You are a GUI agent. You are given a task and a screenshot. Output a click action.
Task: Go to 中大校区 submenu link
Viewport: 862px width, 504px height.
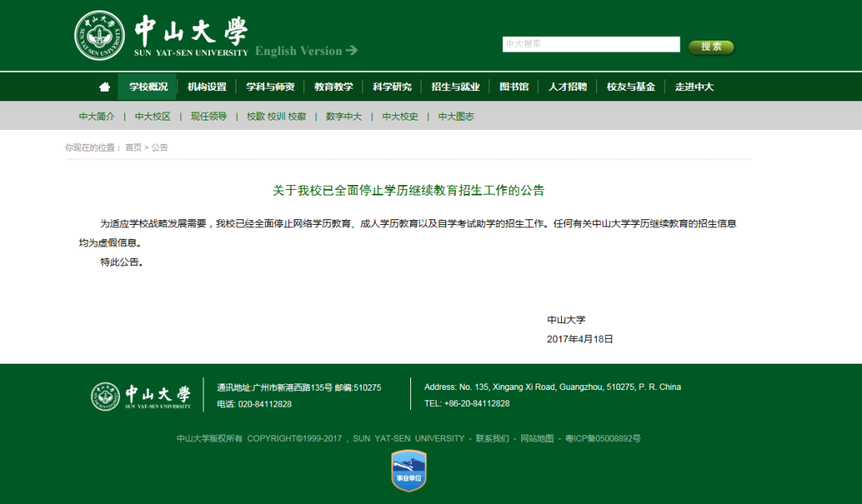coord(152,116)
